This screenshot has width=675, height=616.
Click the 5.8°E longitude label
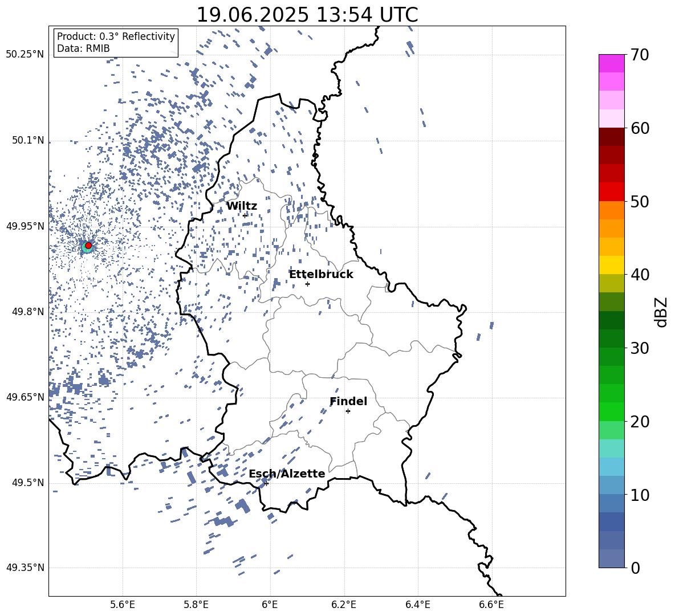point(196,605)
